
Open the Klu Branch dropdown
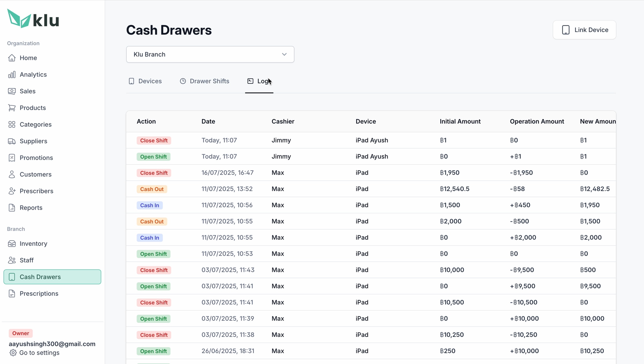(210, 54)
